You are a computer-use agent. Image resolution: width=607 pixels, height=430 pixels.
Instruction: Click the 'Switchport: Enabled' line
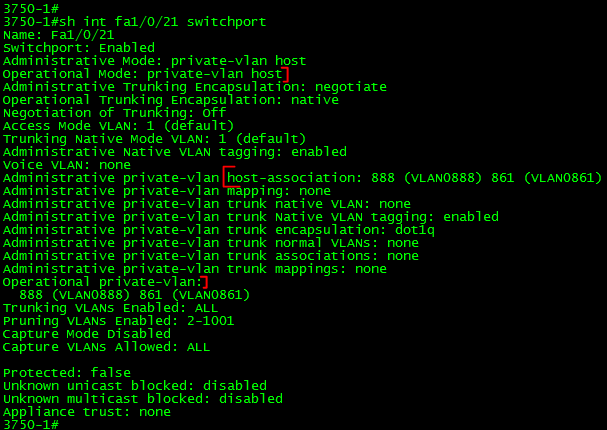coord(79,47)
